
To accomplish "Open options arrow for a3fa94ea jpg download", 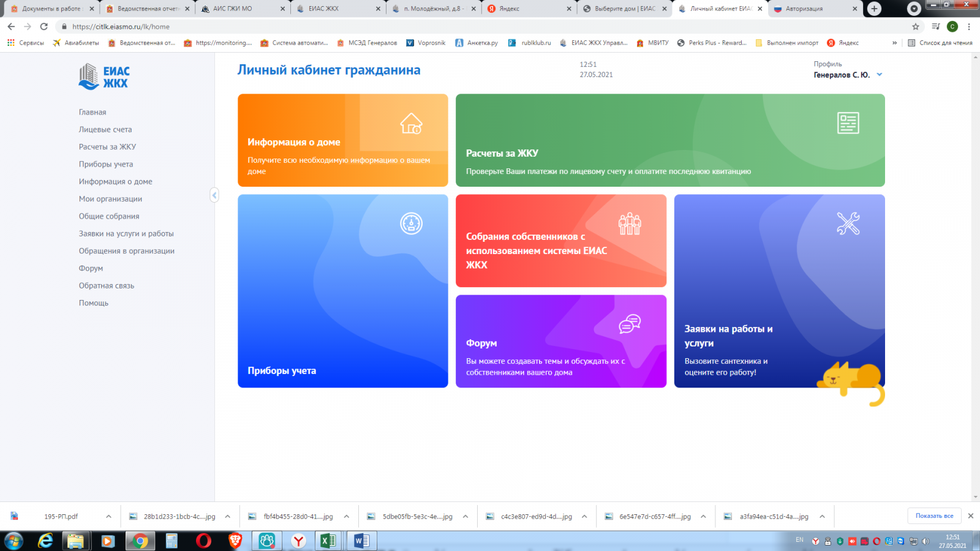I will (x=822, y=517).
